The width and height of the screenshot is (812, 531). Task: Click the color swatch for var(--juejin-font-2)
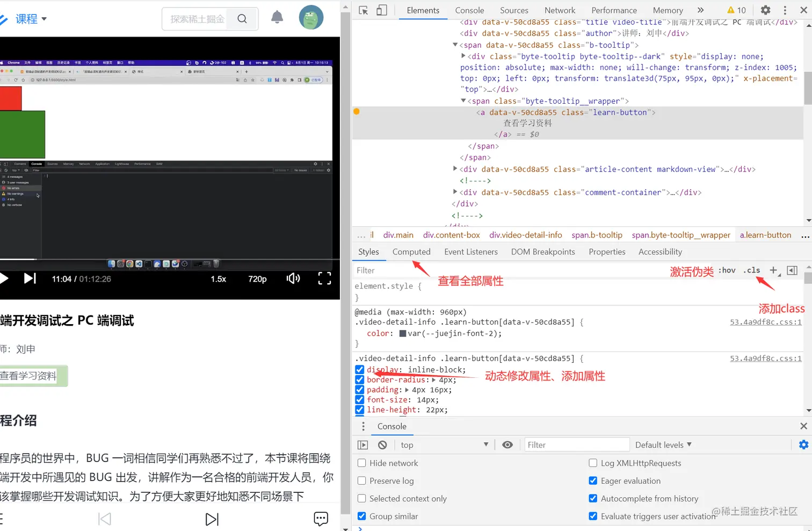(x=403, y=334)
